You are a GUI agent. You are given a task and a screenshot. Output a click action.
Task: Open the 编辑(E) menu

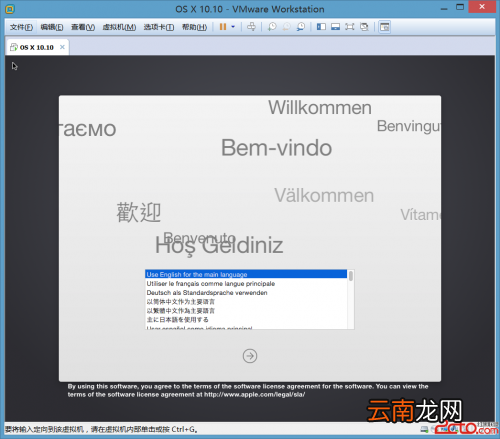coord(52,27)
